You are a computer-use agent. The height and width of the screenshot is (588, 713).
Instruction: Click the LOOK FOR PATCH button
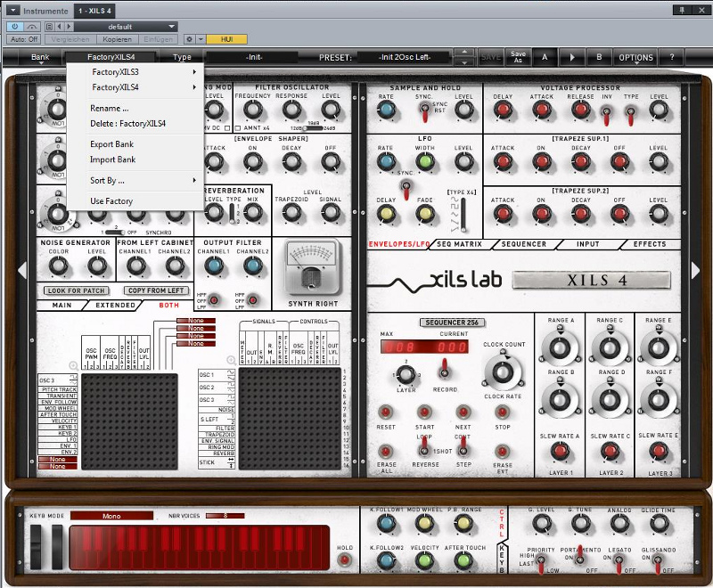pos(77,290)
